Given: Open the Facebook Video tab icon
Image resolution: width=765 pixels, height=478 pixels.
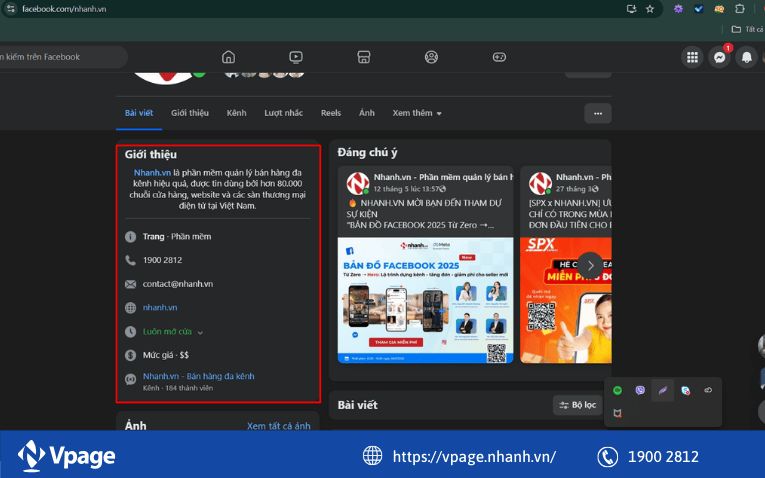Looking at the screenshot, I should click(x=296, y=57).
